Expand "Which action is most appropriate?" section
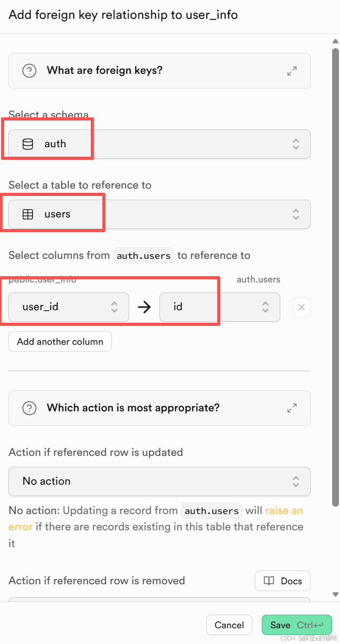 (292, 408)
